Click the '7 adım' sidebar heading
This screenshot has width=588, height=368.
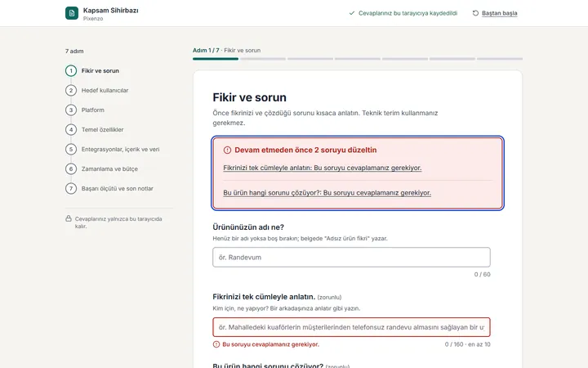coord(74,51)
